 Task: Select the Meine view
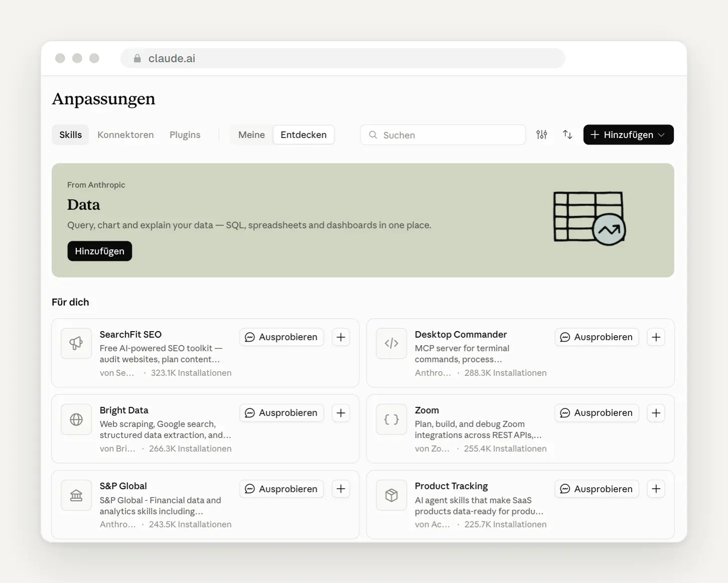tap(252, 135)
